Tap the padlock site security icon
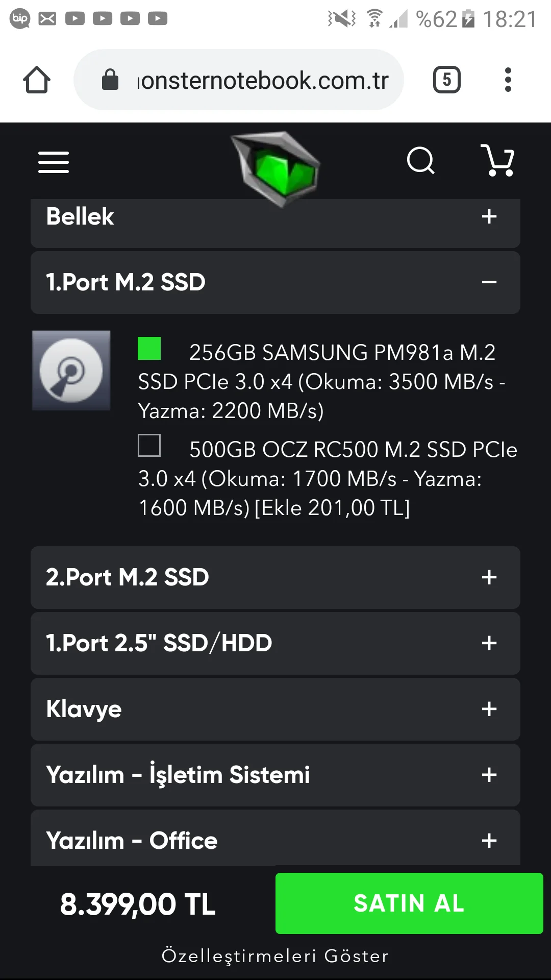Image resolution: width=551 pixels, height=980 pixels. (x=110, y=80)
